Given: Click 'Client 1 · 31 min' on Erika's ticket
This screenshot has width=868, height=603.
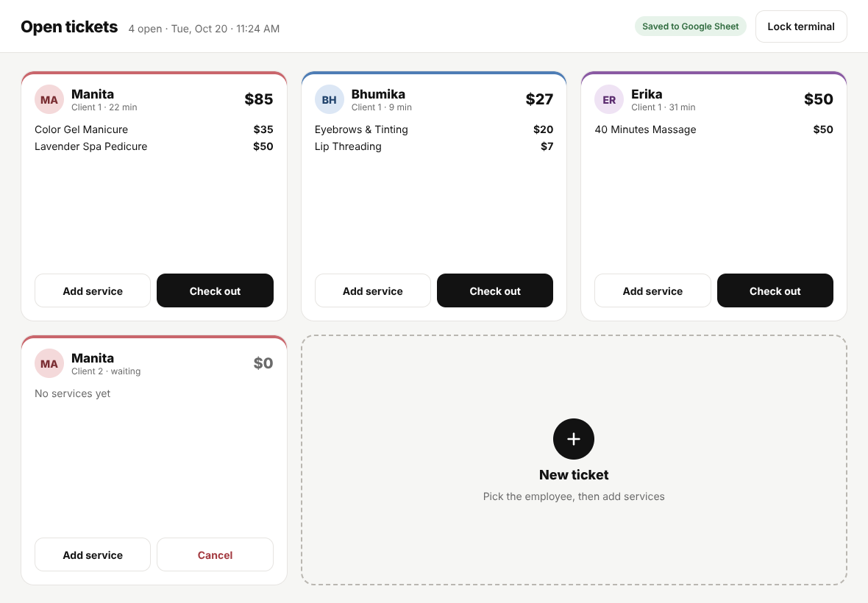Looking at the screenshot, I should 664,107.
